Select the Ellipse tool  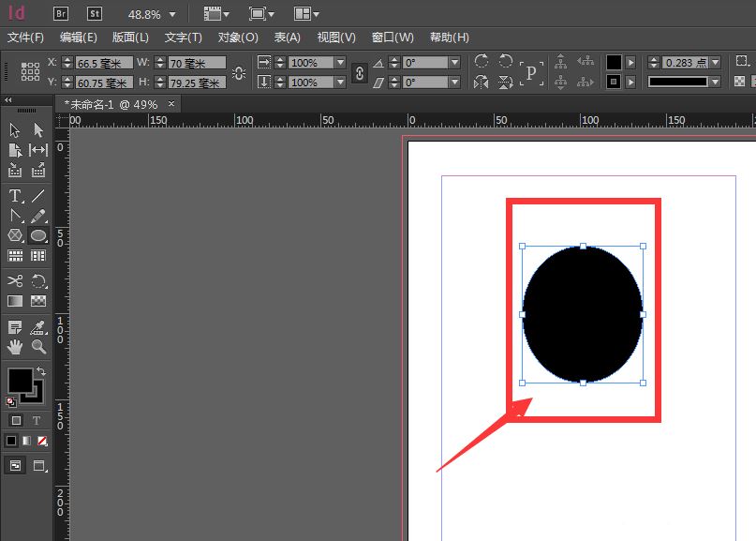[38, 235]
